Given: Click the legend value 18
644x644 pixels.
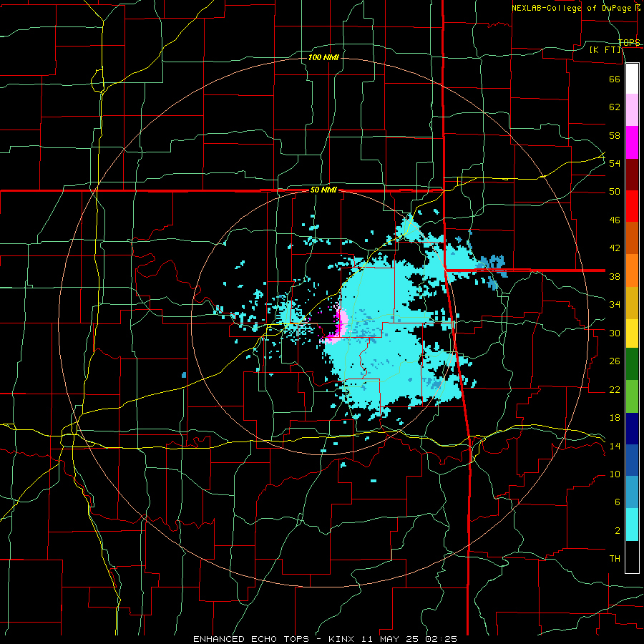Looking at the screenshot, I should coord(615,417).
